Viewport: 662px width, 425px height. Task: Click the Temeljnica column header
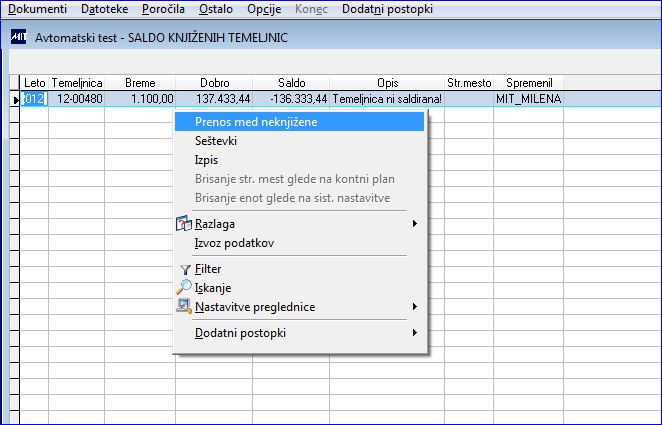[77, 83]
